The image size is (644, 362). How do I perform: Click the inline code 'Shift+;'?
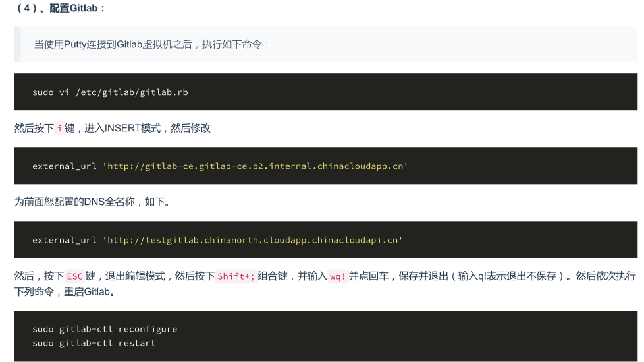(236, 276)
